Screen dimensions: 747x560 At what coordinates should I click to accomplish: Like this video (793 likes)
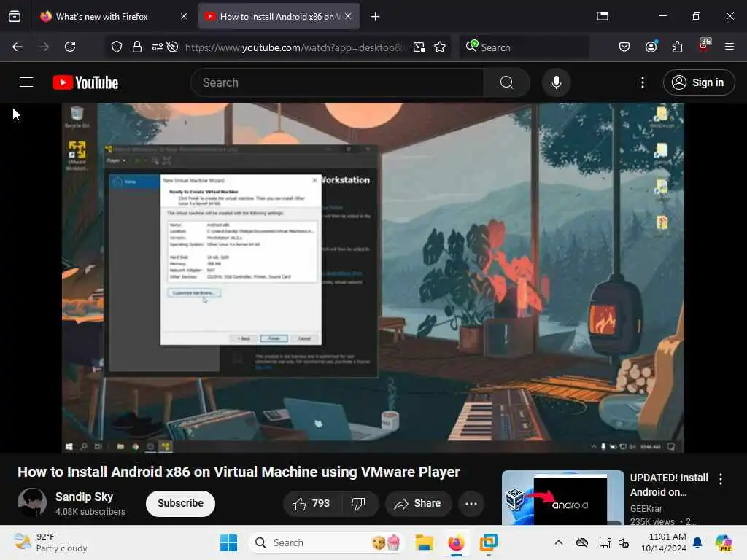(x=311, y=503)
